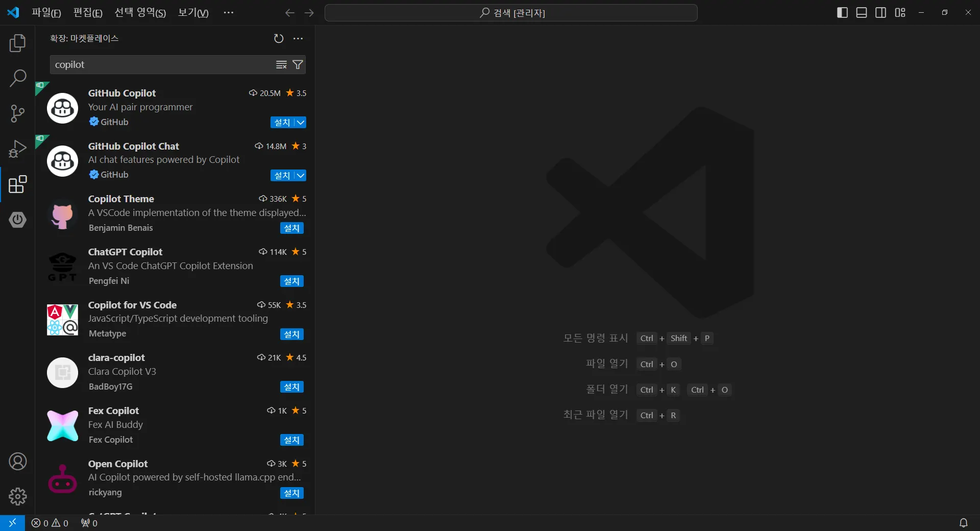
Task: Select the GitHub Copilot Chat extension icon
Action: (x=63, y=161)
